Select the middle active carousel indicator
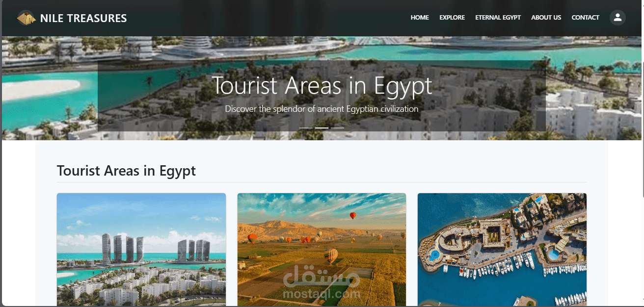The height and width of the screenshot is (307, 644). 322,128
